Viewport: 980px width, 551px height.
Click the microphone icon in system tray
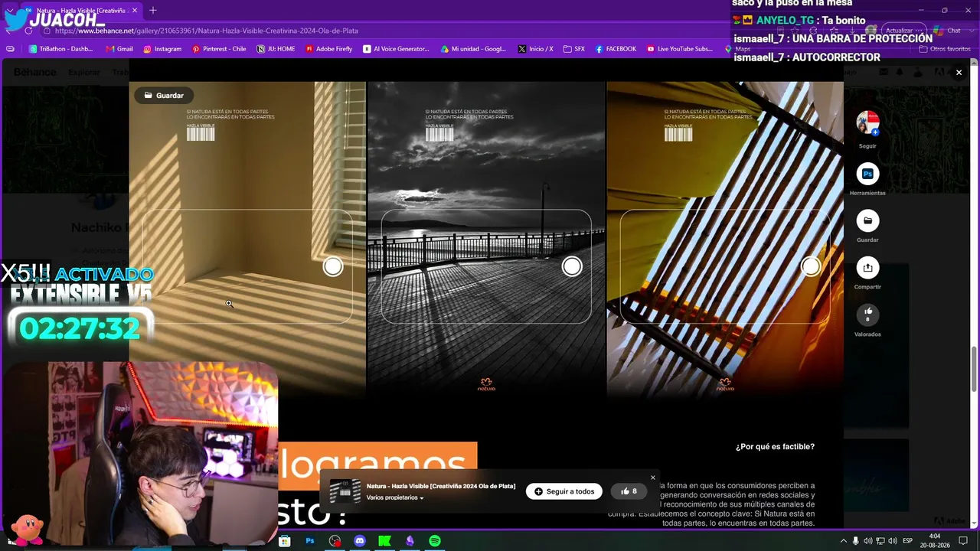(855, 541)
